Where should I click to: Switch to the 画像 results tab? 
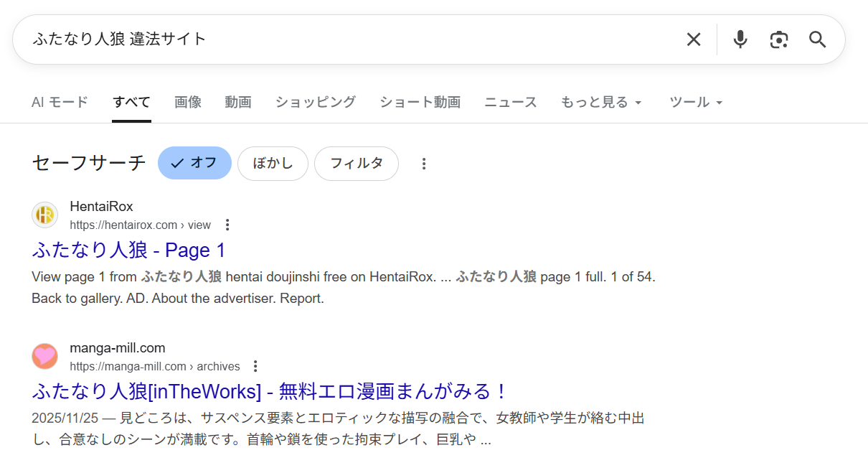pyautogui.click(x=187, y=102)
